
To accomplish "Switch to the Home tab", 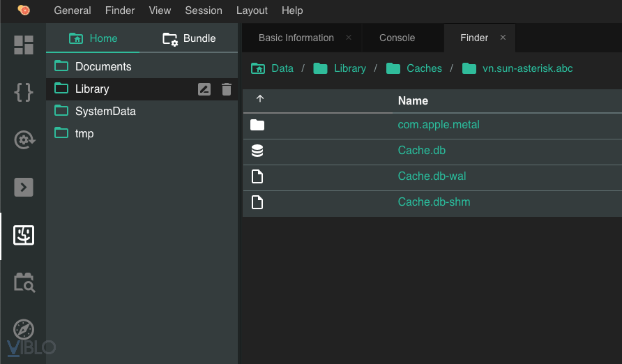I will 93,38.
